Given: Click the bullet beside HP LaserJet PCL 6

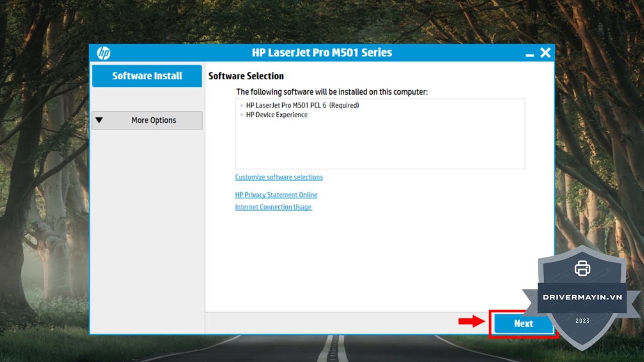Looking at the screenshot, I should (x=242, y=106).
